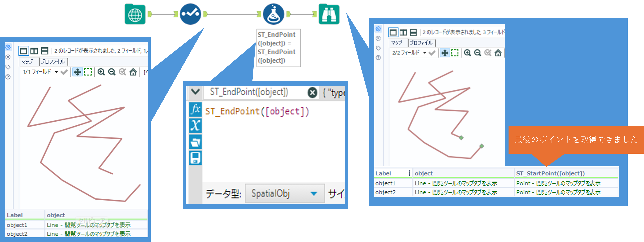Open the データ型 SpatialObj dropdown

314,193
